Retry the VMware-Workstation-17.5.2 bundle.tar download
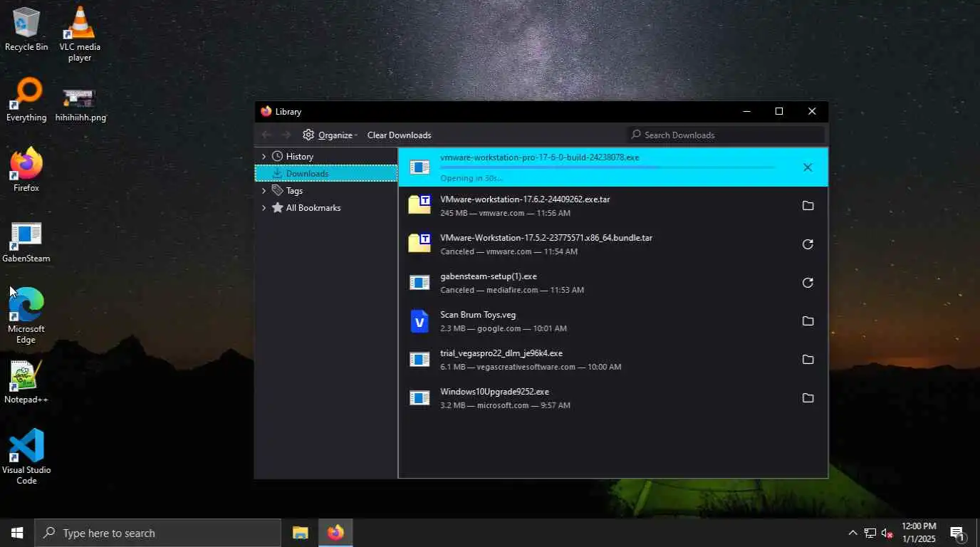The image size is (980, 547). 808,244
